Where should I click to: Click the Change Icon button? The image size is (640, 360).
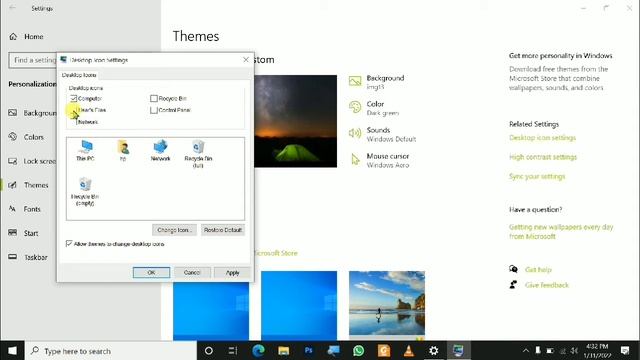(174, 230)
